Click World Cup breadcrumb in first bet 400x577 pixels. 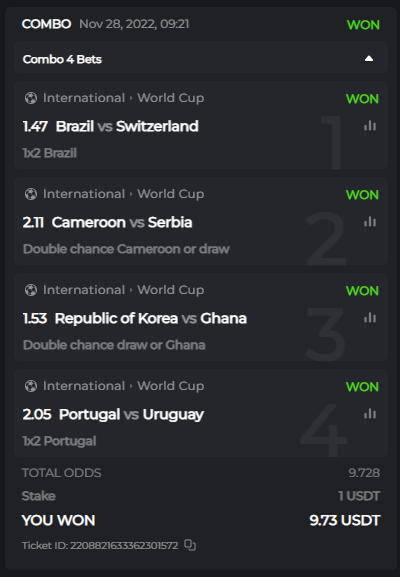(x=171, y=98)
